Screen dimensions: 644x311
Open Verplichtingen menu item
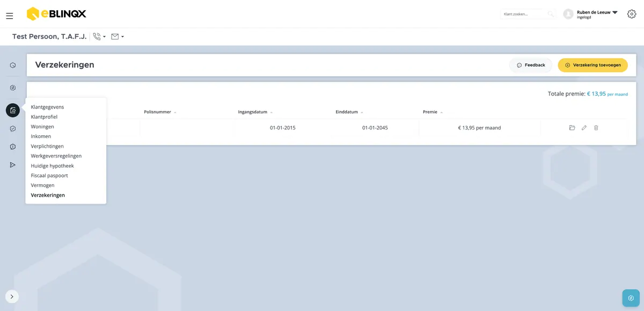47,146
